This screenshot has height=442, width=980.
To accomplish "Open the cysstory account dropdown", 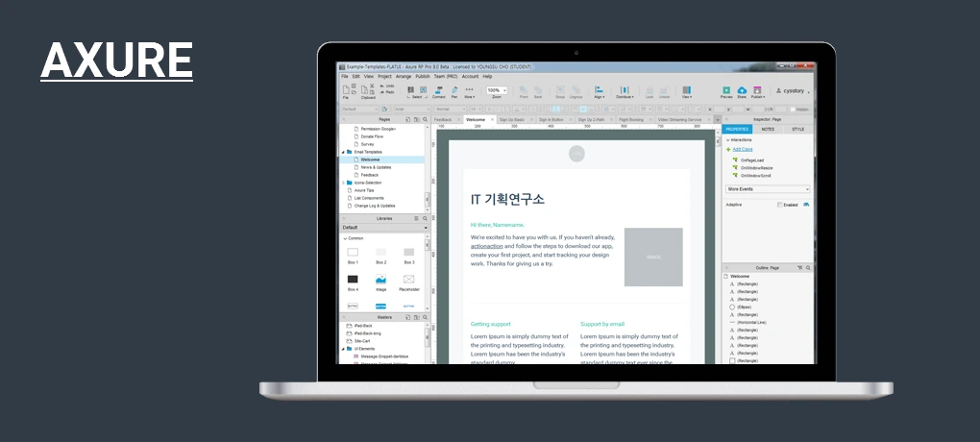I will point(793,90).
